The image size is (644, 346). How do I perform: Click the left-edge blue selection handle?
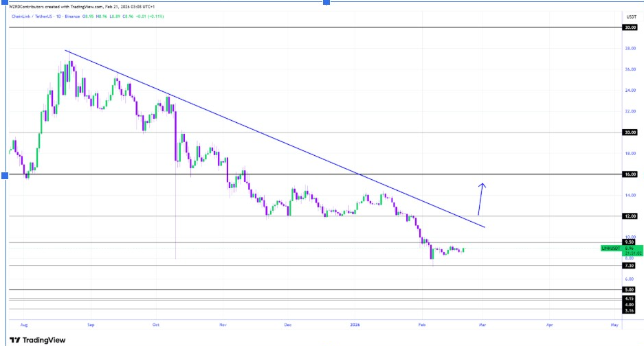5,176
